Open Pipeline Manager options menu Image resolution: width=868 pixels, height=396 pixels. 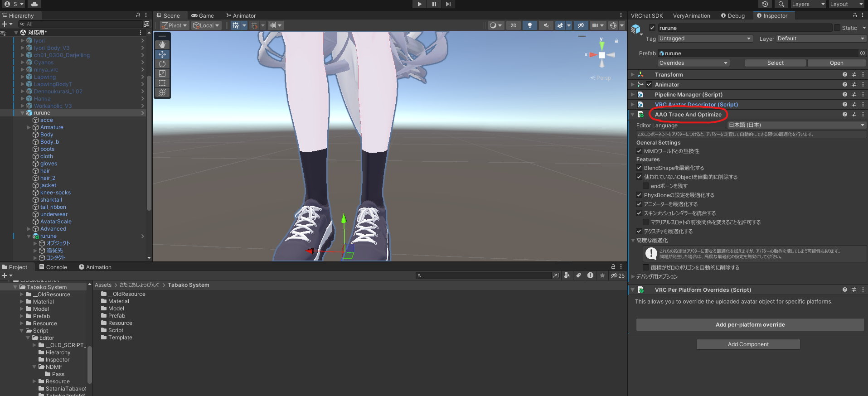pos(863,94)
